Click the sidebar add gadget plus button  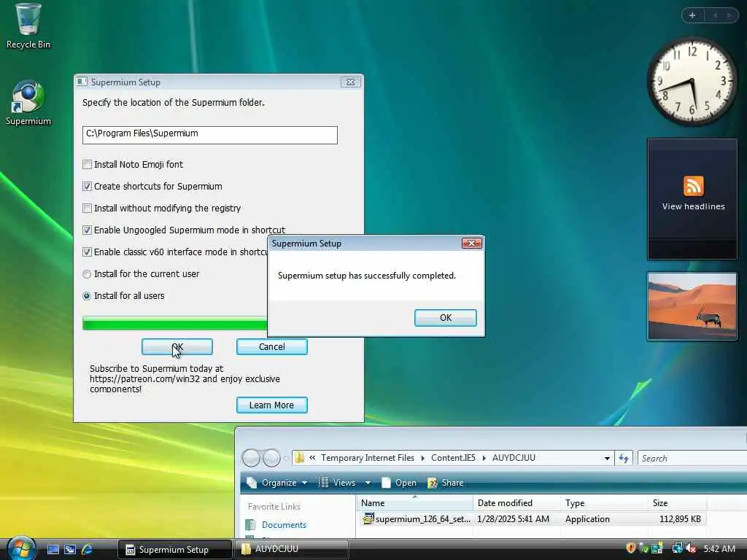[692, 15]
